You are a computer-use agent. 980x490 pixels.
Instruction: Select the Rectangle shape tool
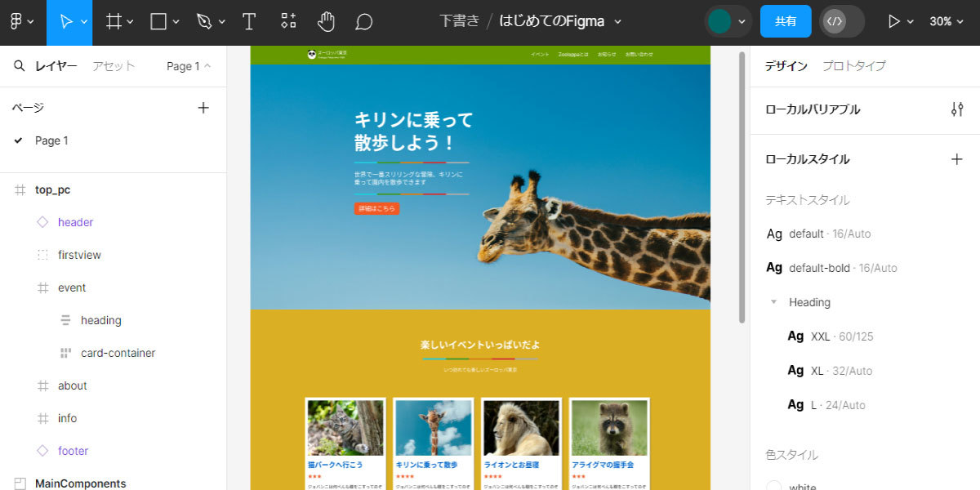point(158,22)
